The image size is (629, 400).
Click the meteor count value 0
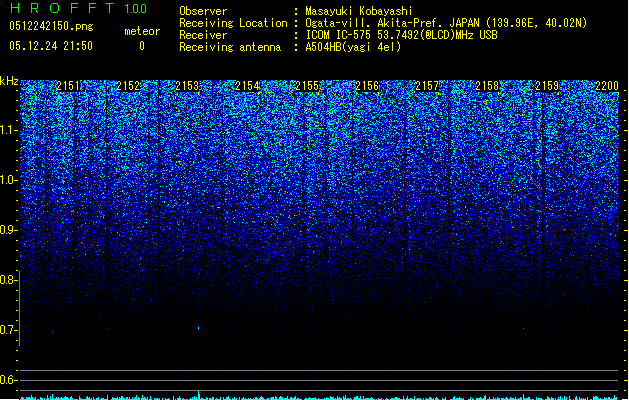[142, 46]
